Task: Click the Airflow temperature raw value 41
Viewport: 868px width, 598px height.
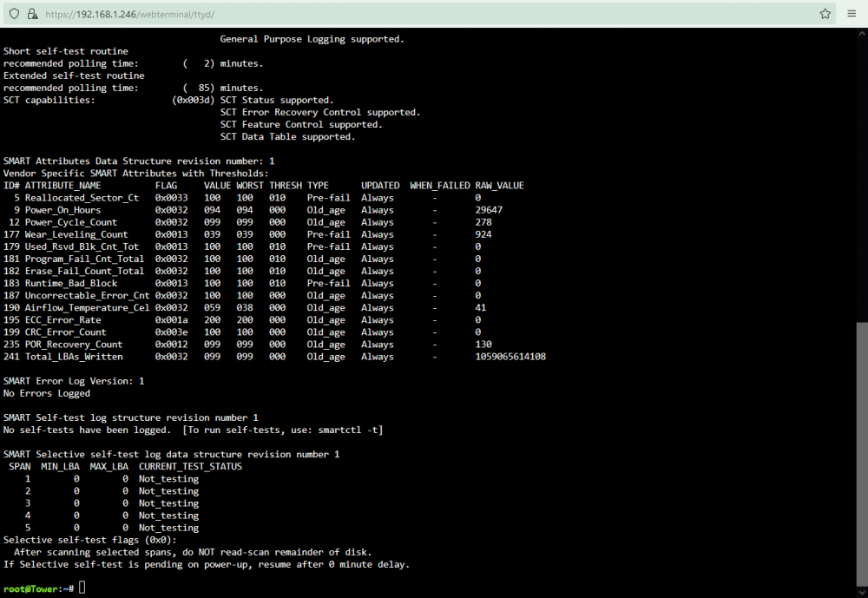Action: (x=481, y=308)
